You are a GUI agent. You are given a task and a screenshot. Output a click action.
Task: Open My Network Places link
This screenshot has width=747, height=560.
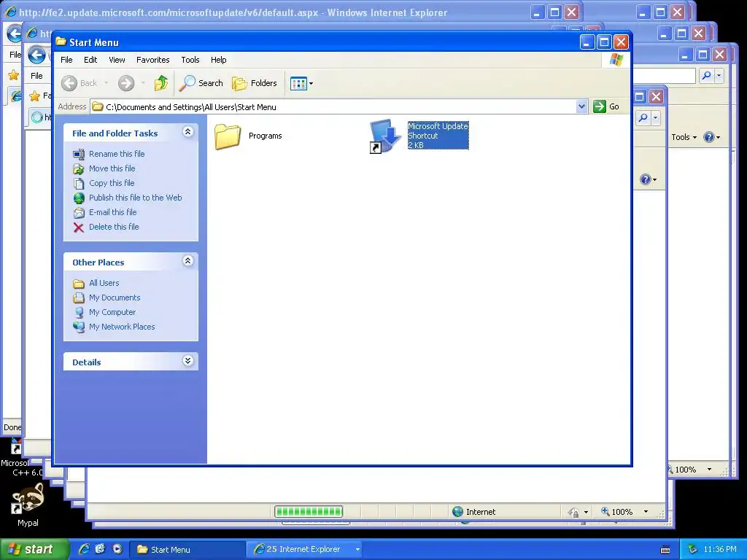122,327
